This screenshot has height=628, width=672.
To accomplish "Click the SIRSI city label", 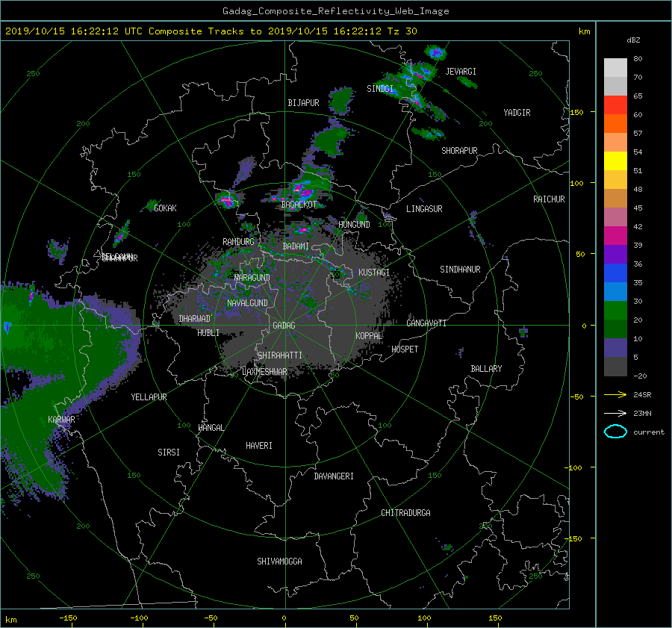I will (169, 453).
